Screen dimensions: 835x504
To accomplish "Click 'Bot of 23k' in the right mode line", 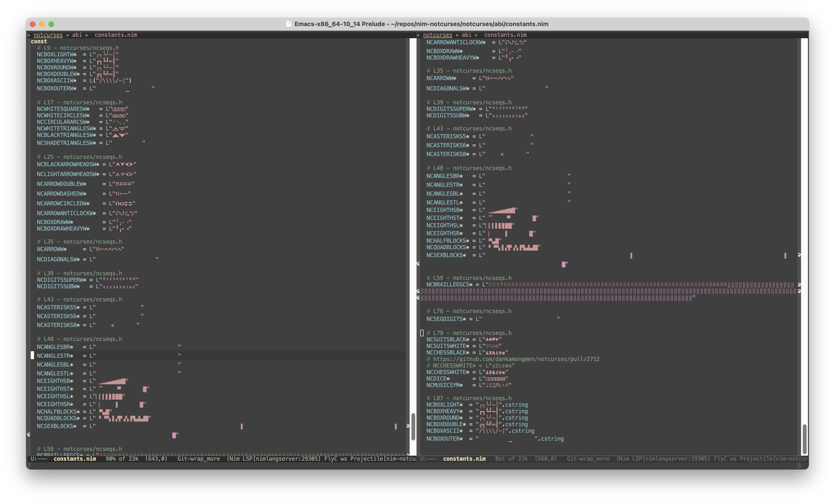I will (511, 459).
